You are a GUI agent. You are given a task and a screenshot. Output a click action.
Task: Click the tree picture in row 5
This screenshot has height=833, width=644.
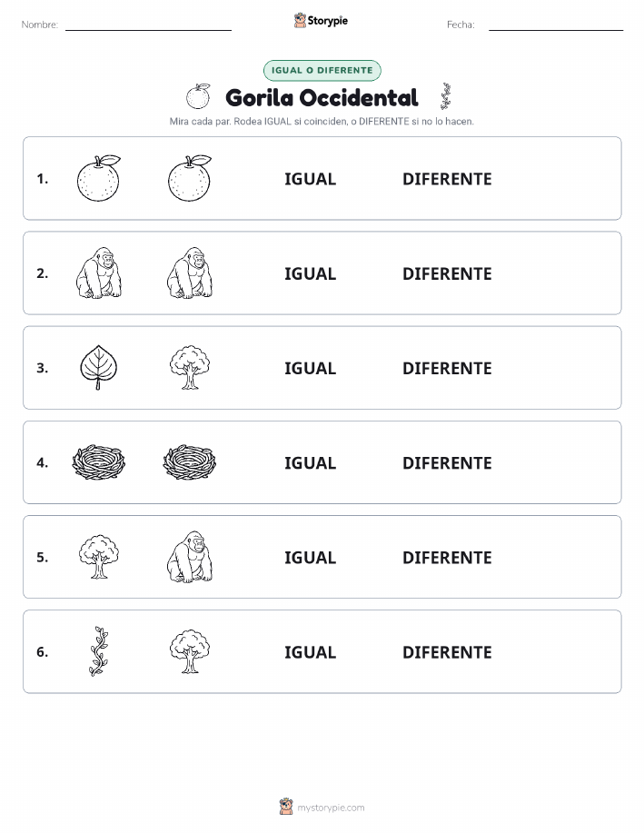point(99,557)
